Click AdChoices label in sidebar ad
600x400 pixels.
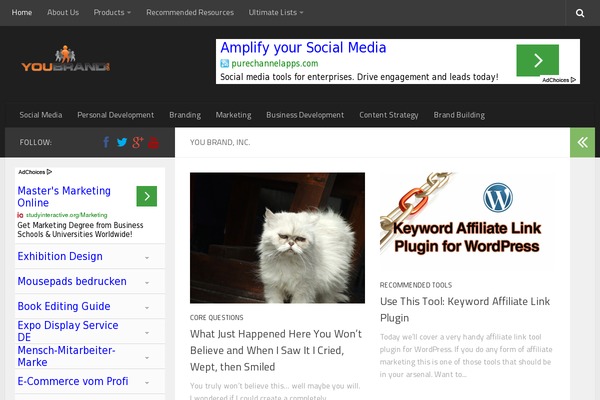click(x=35, y=172)
